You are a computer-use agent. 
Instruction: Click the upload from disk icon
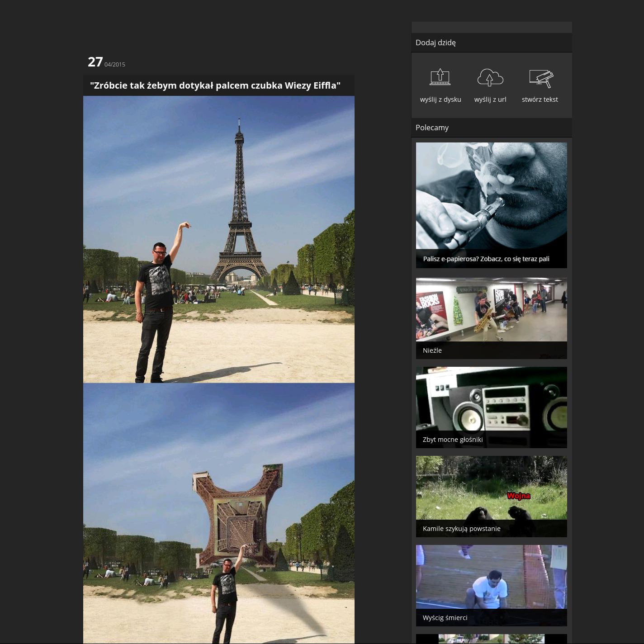pos(440,77)
